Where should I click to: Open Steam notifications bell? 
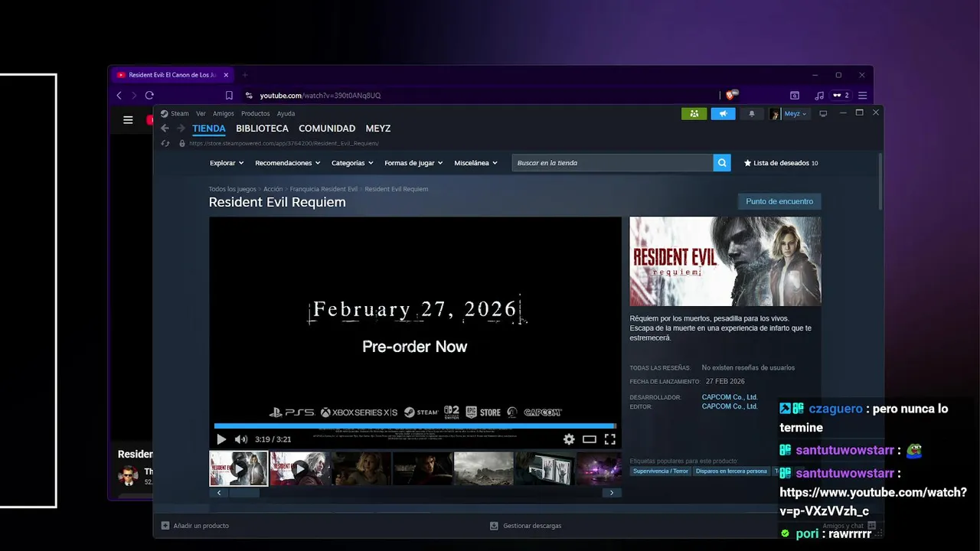point(751,113)
